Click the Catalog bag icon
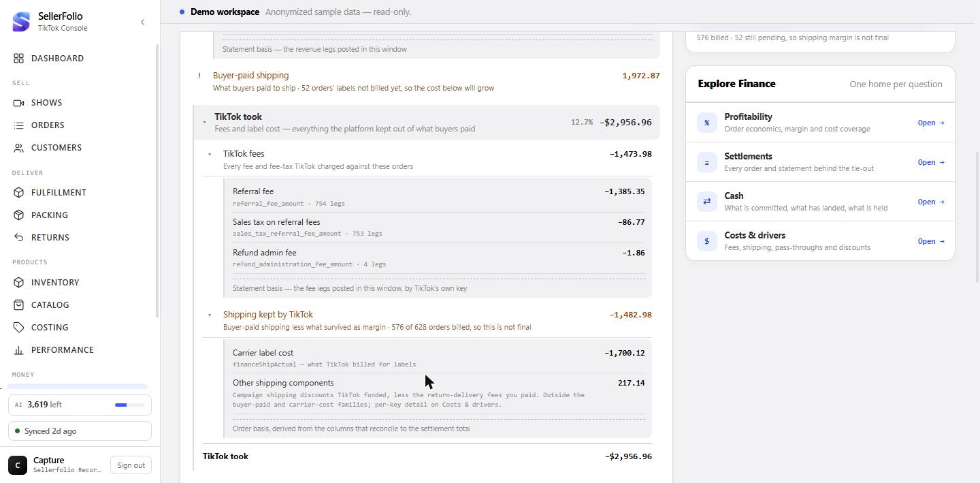This screenshot has height=483, width=980. 19,305
